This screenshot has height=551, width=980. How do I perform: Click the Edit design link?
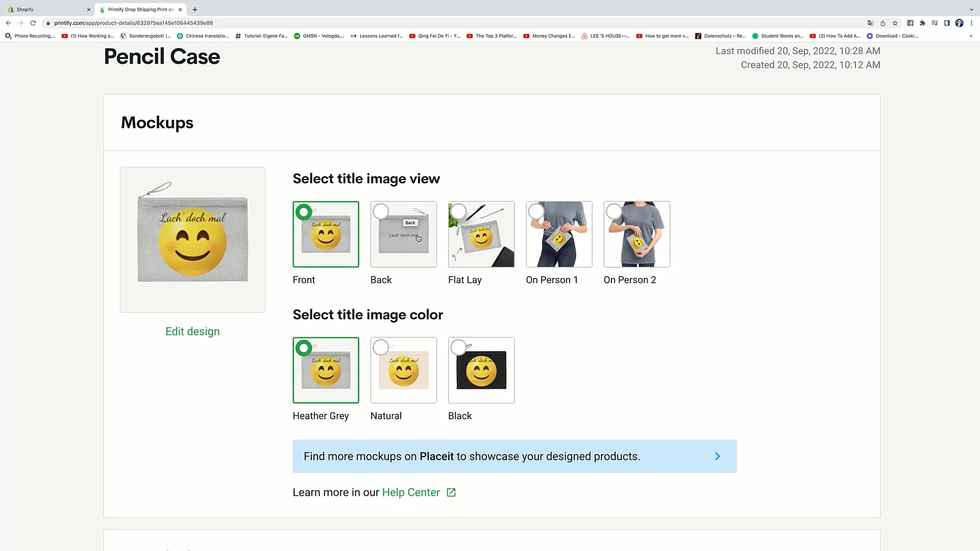coord(192,332)
